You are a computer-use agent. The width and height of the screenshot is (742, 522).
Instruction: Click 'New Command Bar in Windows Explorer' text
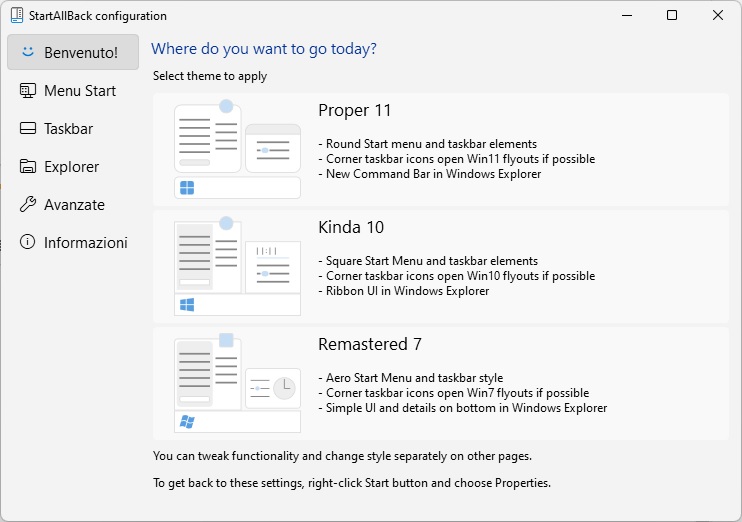click(x=429, y=174)
